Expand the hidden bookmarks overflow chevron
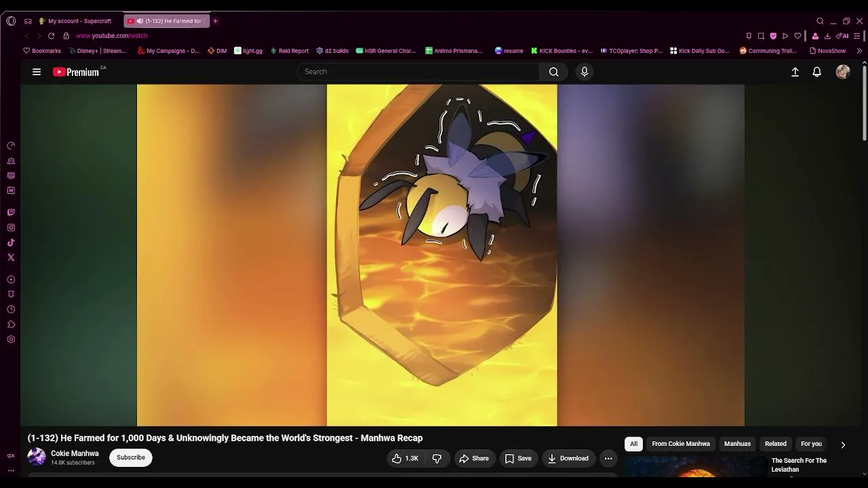The width and height of the screenshot is (868, 488). tap(860, 51)
